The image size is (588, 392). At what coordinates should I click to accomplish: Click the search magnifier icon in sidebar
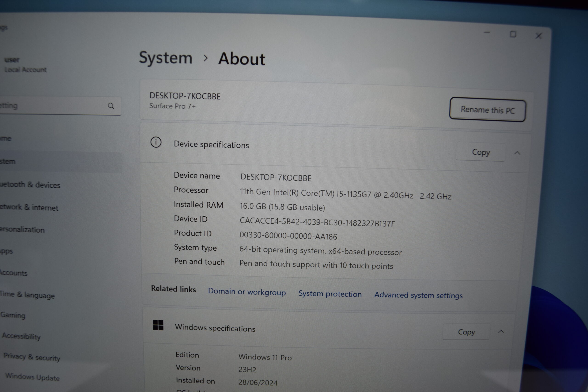coord(111,106)
